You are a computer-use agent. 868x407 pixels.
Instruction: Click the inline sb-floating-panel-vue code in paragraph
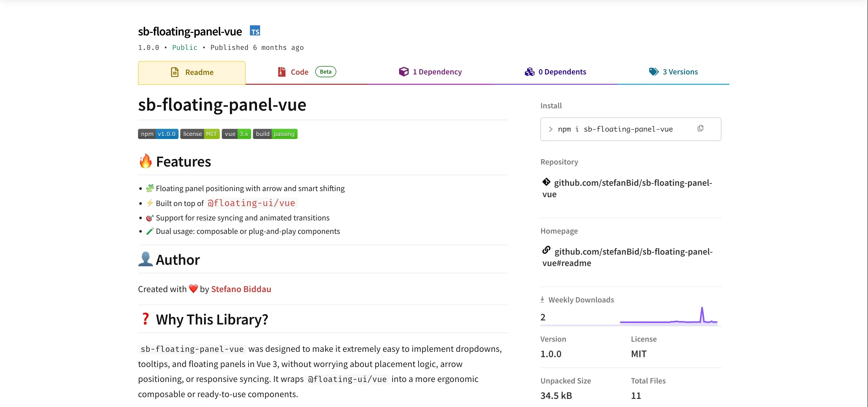pyautogui.click(x=192, y=349)
